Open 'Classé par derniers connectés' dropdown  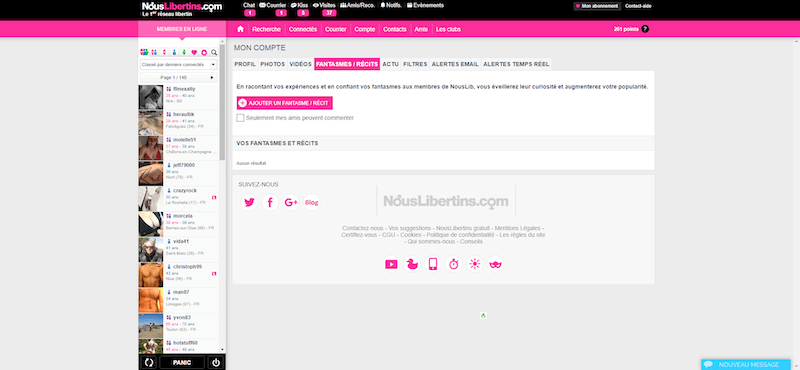(179, 65)
